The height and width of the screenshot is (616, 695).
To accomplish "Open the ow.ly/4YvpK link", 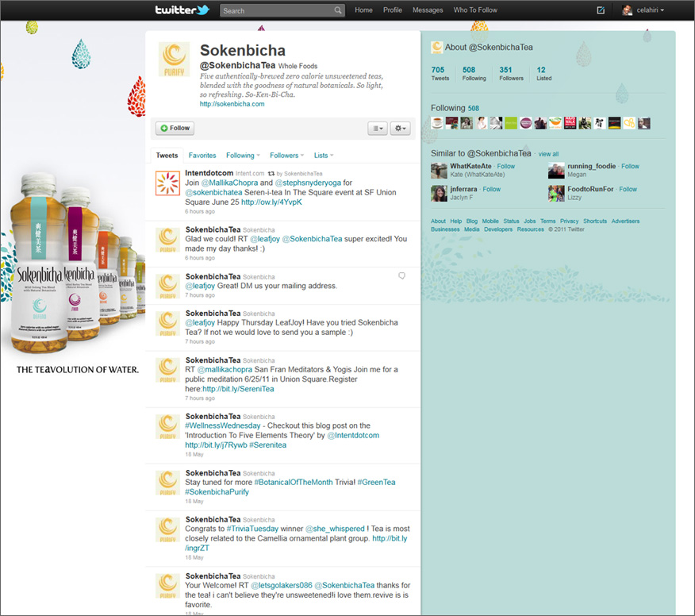I will click(271, 202).
